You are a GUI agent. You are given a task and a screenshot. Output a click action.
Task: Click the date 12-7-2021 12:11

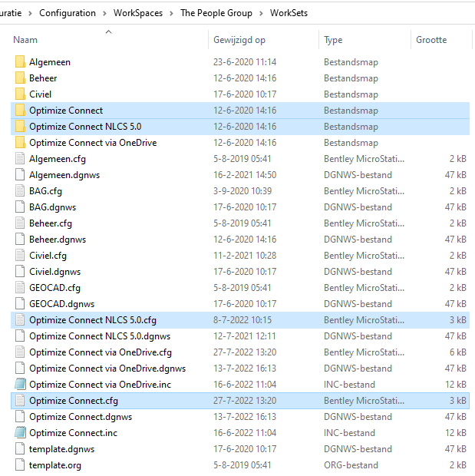pos(245,336)
